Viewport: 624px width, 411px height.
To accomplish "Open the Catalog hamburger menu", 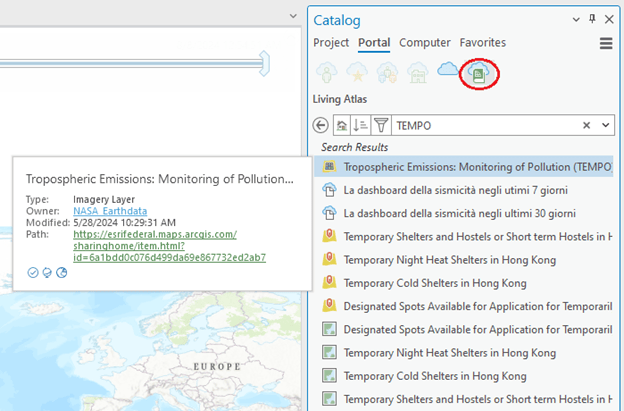I will point(606,44).
